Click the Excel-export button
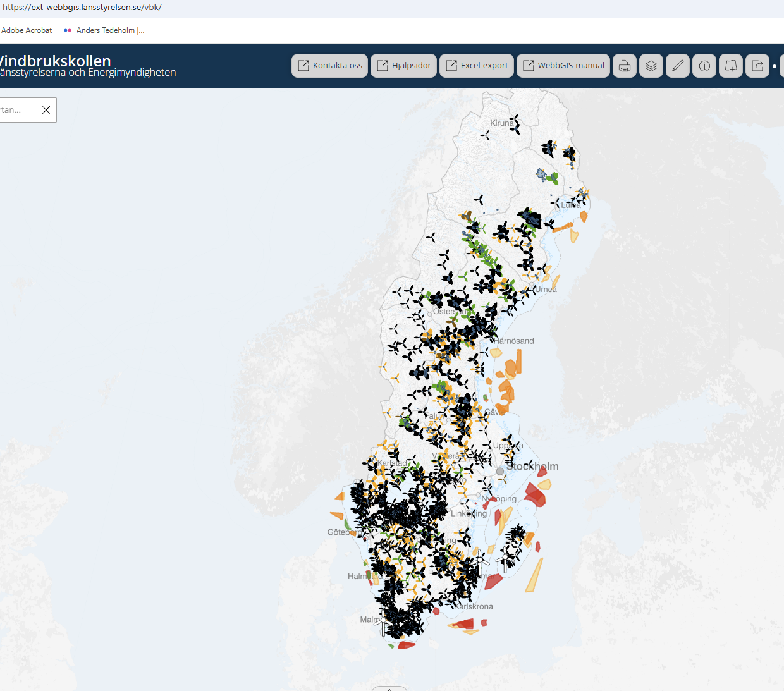Image resolution: width=784 pixels, height=691 pixels. click(x=477, y=66)
